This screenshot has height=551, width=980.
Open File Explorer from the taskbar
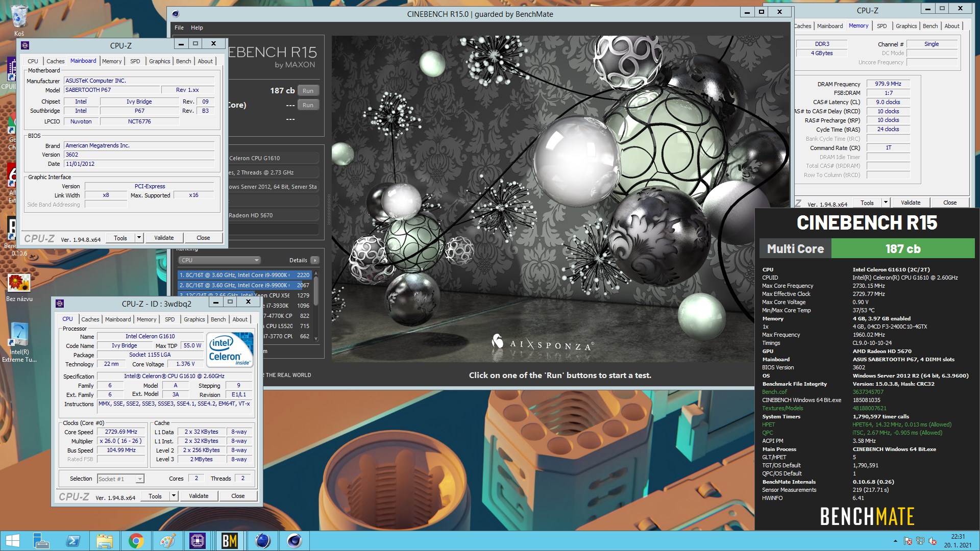point(104,541)
